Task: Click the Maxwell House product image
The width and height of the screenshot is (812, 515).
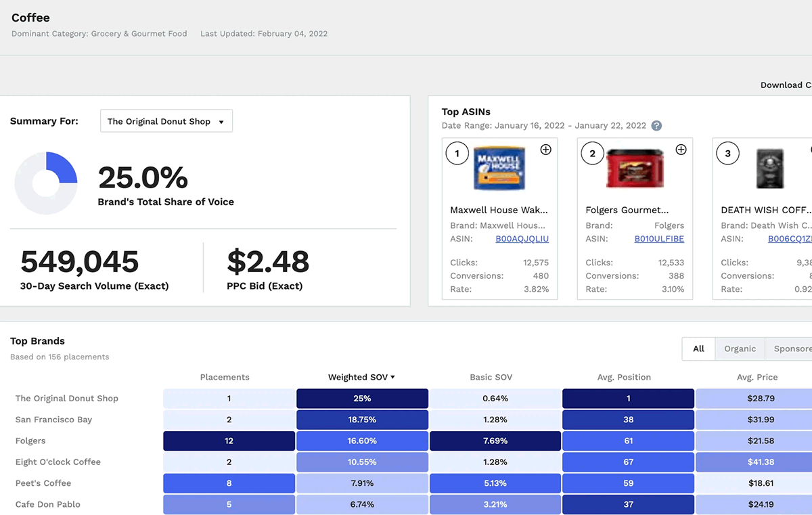Action: (x=499, y=168)
